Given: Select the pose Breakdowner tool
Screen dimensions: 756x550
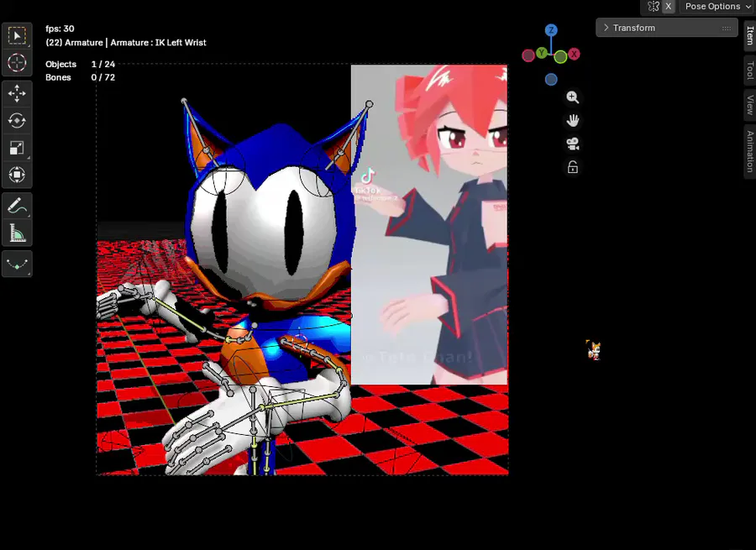Looking at the screenshot, I should (17, 264).
